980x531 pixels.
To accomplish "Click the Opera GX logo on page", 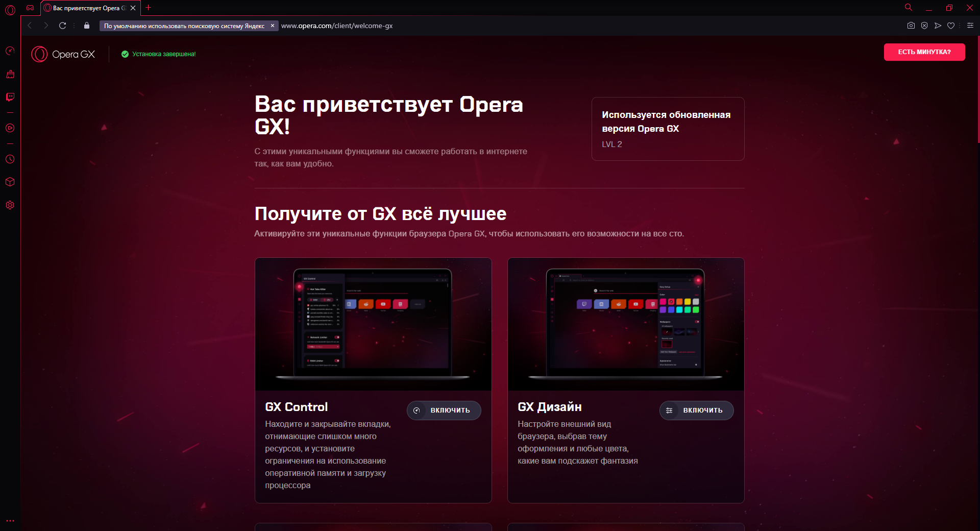I will point(63,54).
